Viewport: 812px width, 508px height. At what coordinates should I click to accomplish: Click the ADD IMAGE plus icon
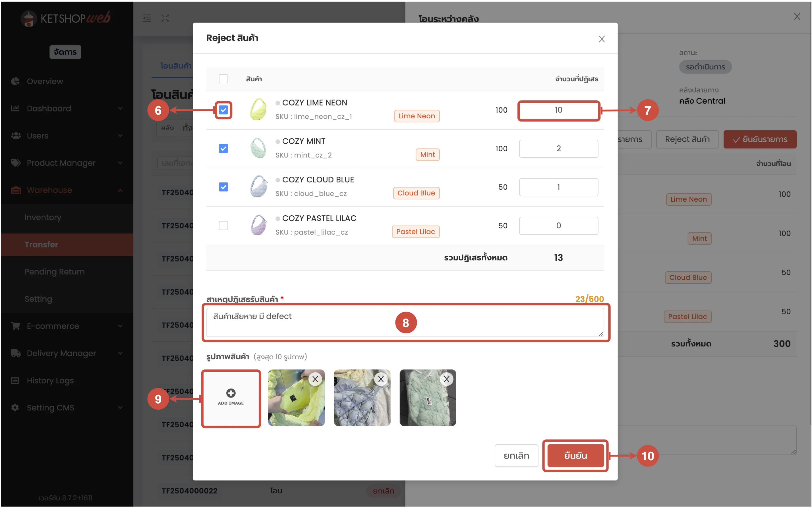pos(231,393)
